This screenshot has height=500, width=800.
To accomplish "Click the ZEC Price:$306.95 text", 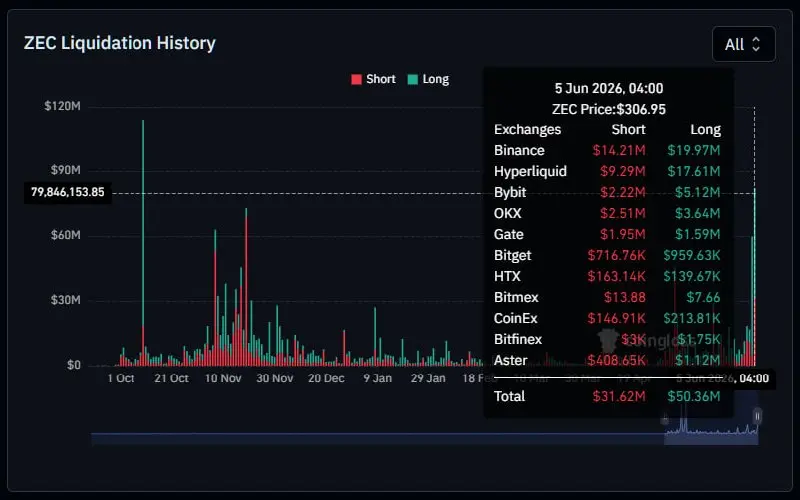I will pyautogui.click(x=609, y=109).
